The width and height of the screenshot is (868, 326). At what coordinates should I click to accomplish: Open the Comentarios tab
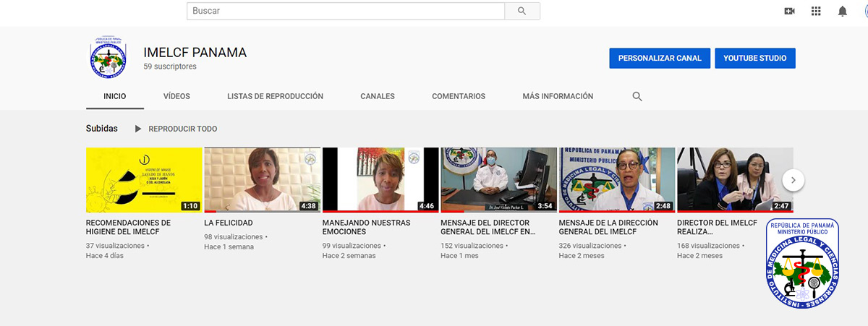coord(459,96)
